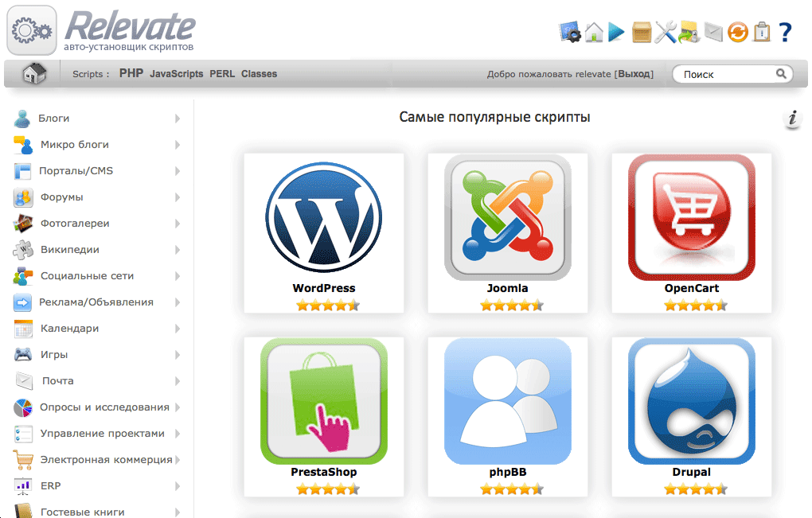Click the Joomla name link
812x518 pixels.
click(508, 288)
